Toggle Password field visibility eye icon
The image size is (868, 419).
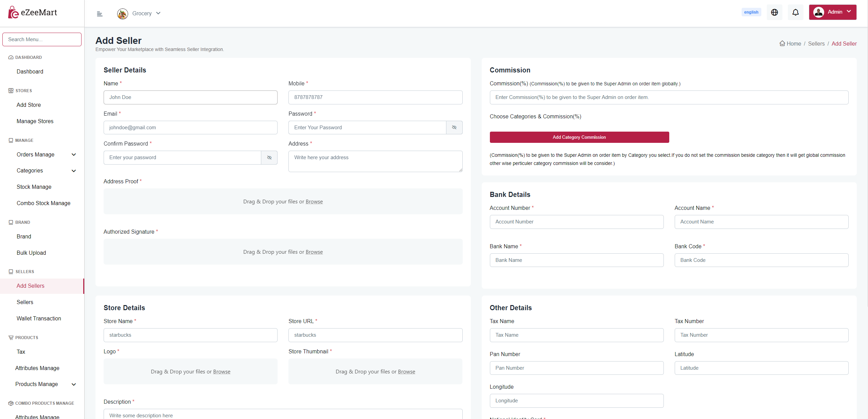(454, 128)
